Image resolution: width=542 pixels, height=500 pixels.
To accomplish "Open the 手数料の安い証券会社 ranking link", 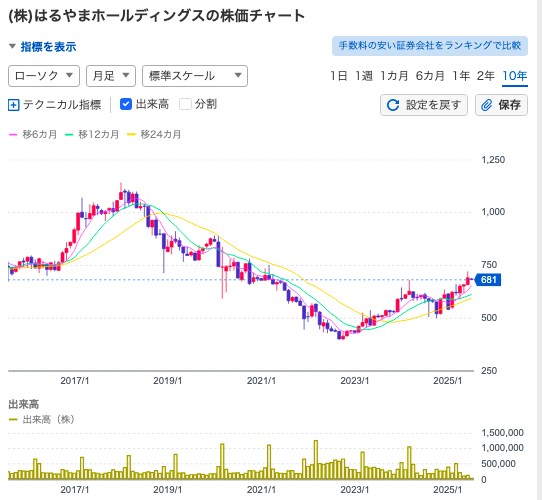I will tap(430, 46).
